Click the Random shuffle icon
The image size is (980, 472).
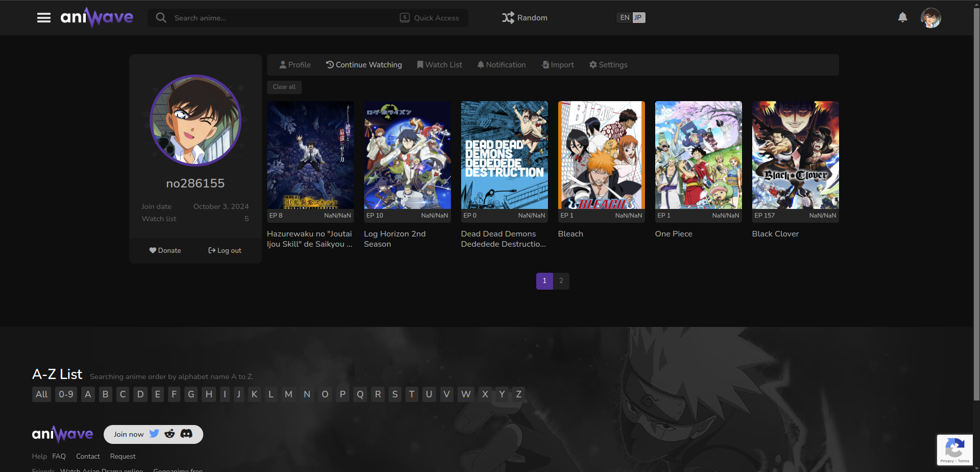508,18
